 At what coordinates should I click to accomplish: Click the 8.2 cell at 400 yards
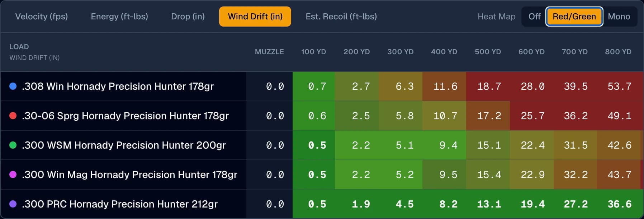tap(444, 204)
